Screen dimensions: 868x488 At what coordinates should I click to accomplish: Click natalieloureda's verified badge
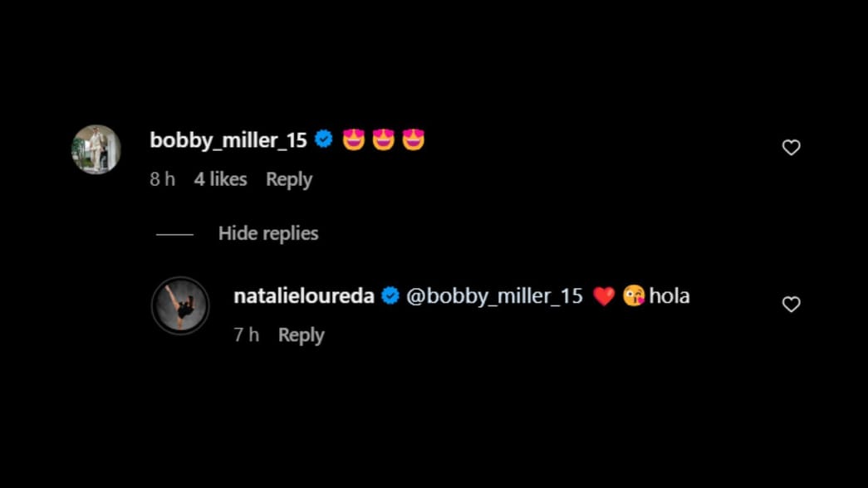coord(390,295)
